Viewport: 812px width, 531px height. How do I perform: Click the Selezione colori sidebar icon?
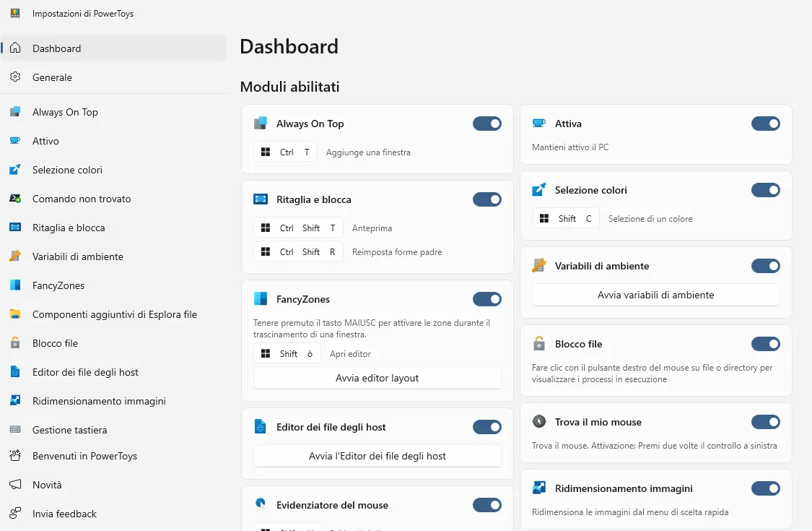[x=16, y=170]
